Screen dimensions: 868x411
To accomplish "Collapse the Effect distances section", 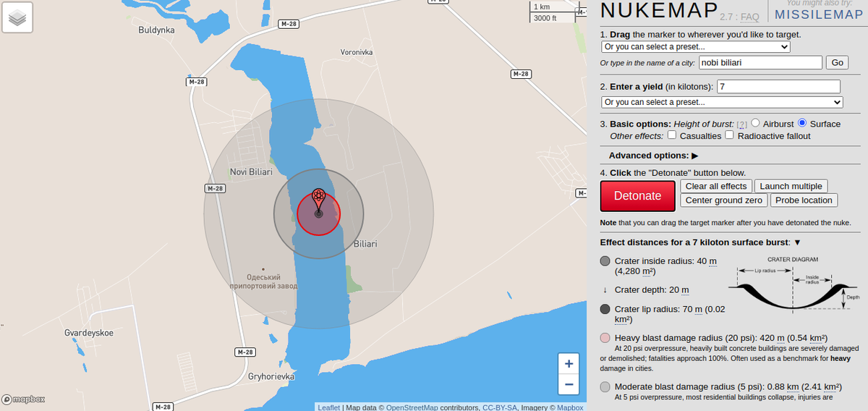I will 797,242.
